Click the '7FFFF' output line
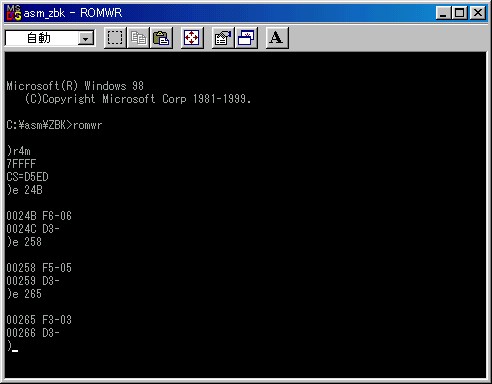This screenshot has height=384, width=492. (21, 164)
